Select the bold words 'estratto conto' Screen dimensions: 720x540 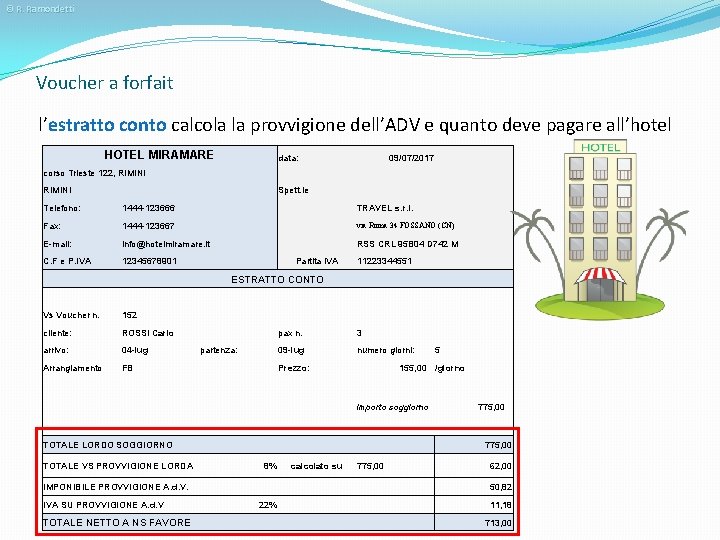pyautogui.click(x=107, y=124)
